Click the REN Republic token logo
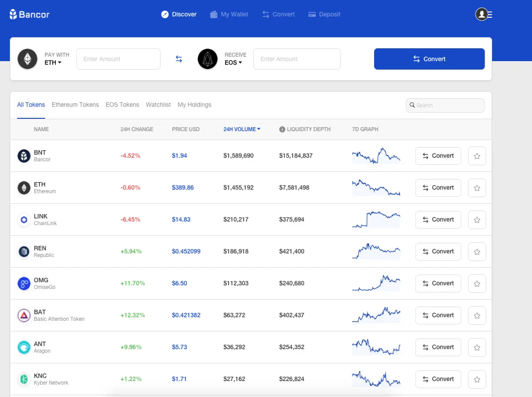This screenshot has width=532, height=397. point(23,252)
